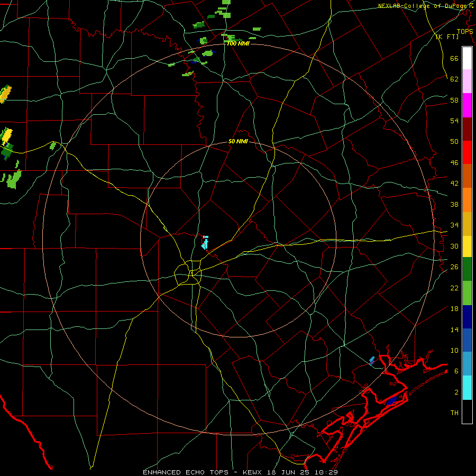Click the '50 NMI' range ring label
The image size is (476, 476).
click(238, 141)
